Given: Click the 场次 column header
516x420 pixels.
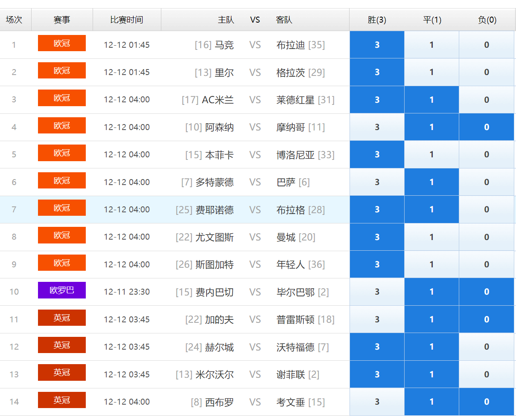Looking at the screenshot, I should 14,20.
